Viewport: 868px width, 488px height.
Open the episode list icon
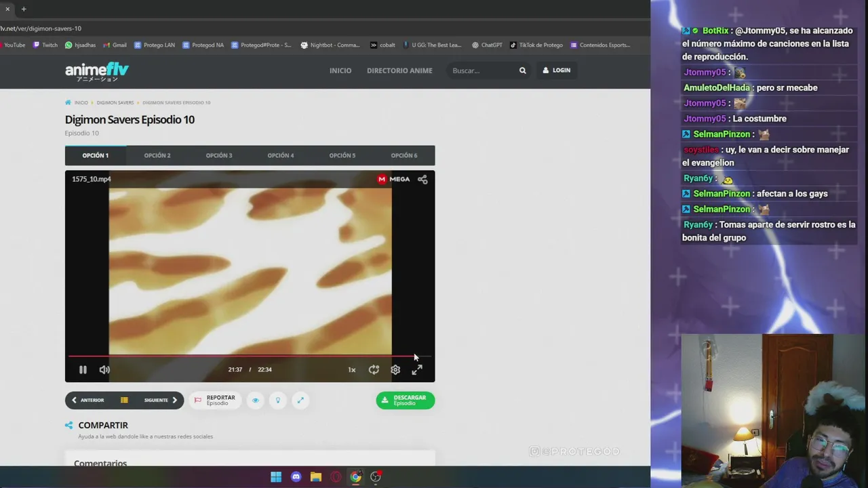124,400
